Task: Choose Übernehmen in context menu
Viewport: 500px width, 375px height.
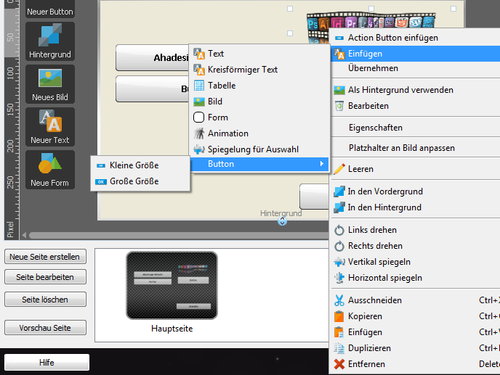Action: [415, 68]
